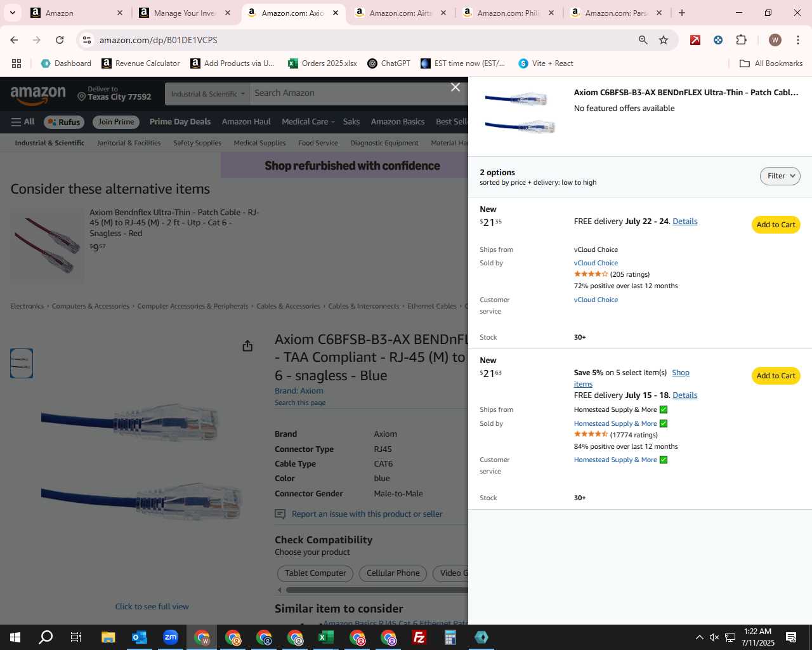The image size is (812, 650).
Task: Select Cellular Phone compatibility chip
Action: tap(393, 573)
